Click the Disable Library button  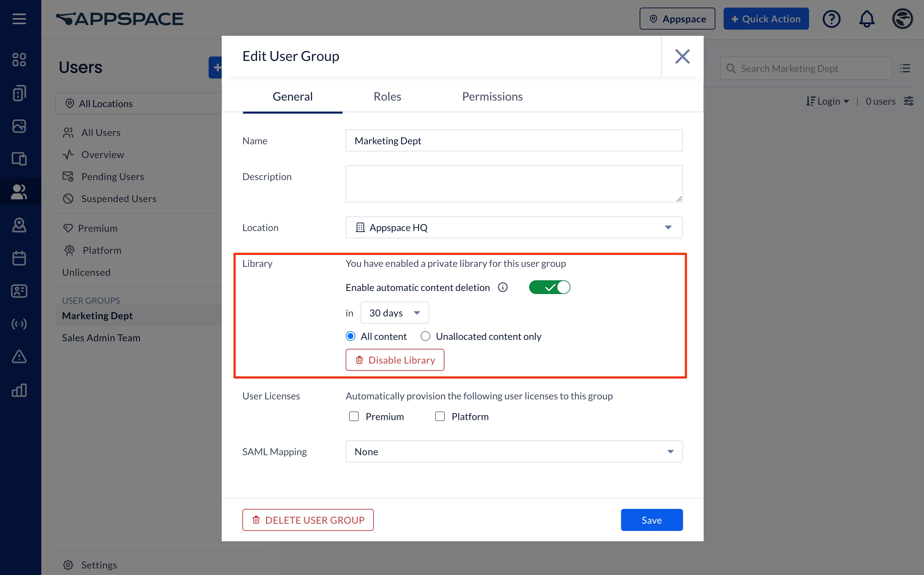click(x=395, y=360)
